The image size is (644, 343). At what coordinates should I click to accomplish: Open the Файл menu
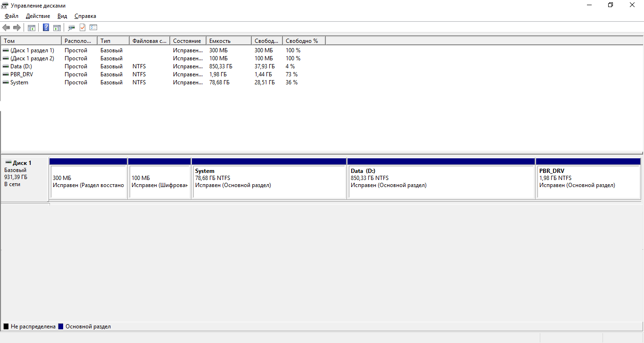pyautogui.click(x=11, y=16)
